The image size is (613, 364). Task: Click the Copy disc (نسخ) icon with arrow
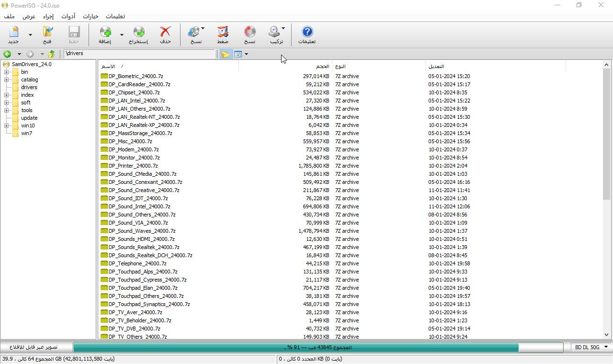tap(194, 32)
